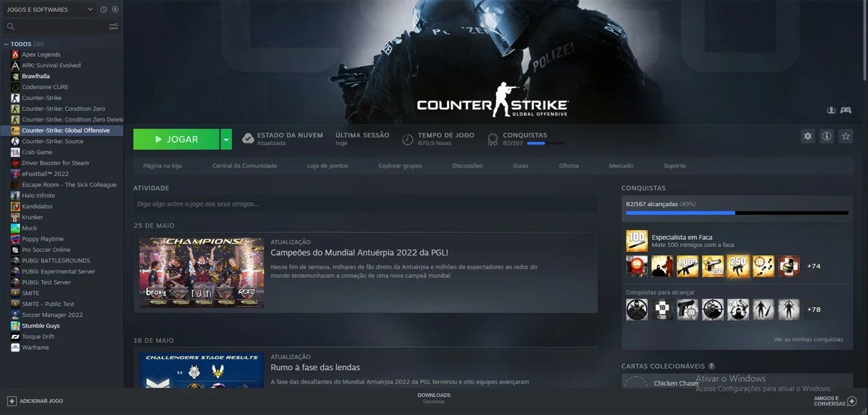The height and width of the screenshot is (415, 868).
Task: Click the 1,000 rifle achievement icon
Action: (688, 266)
